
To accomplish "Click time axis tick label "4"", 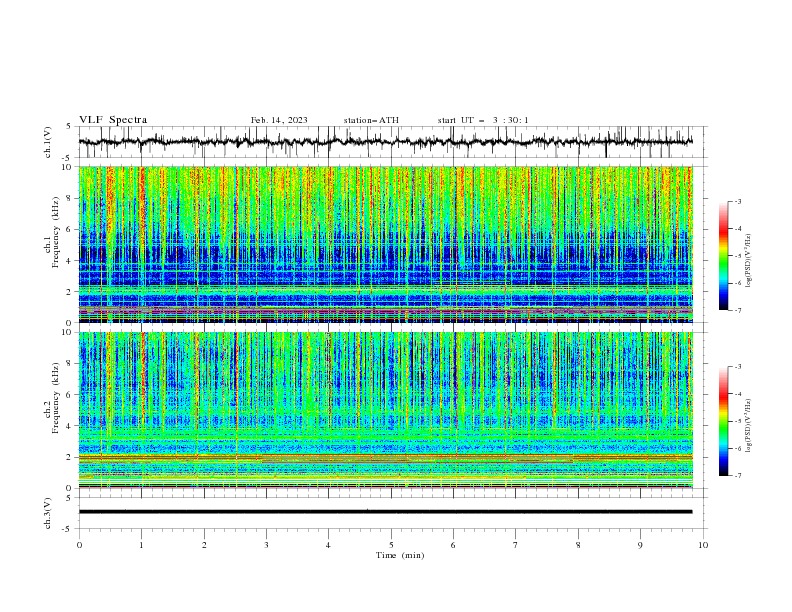I will tap(328, 545).
